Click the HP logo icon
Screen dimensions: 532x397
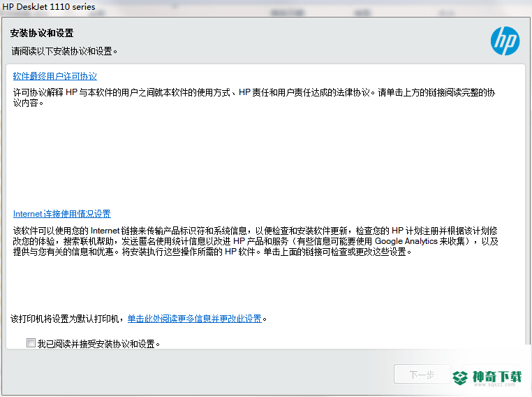click(505, 41)
